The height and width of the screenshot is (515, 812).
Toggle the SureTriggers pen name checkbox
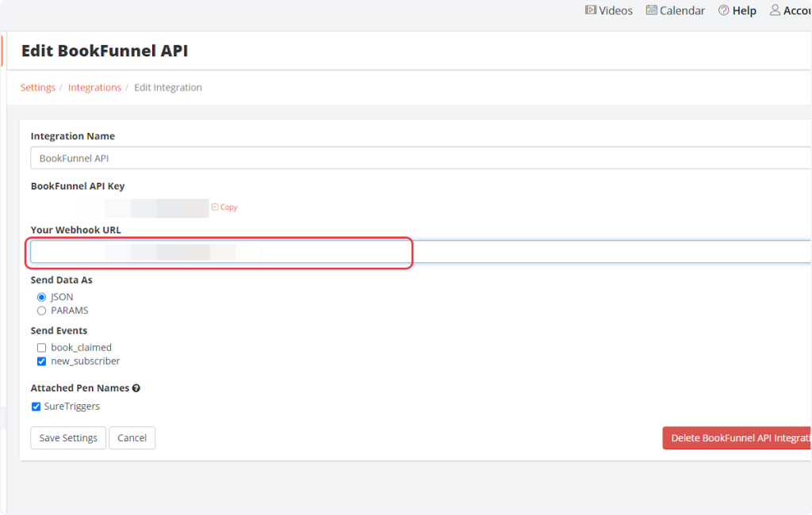point(36,406)
